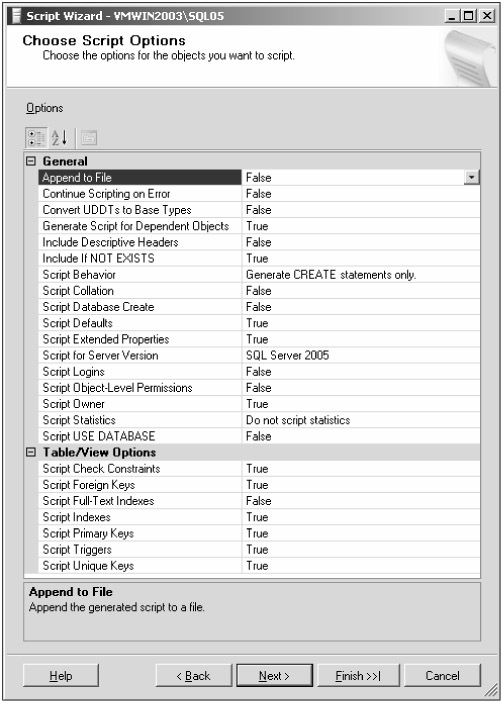
Task: Click the Finish button
Action: pyautogui.click(x=358, y=676)
